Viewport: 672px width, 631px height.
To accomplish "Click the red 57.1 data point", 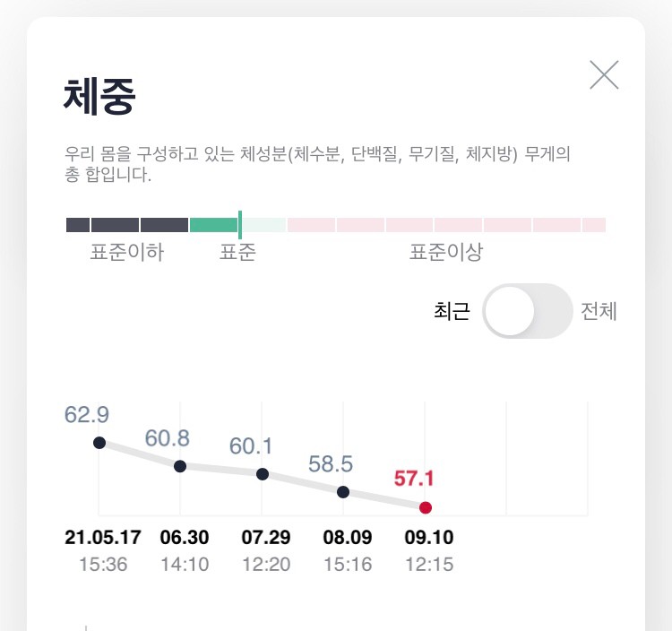I will point(426,507).
